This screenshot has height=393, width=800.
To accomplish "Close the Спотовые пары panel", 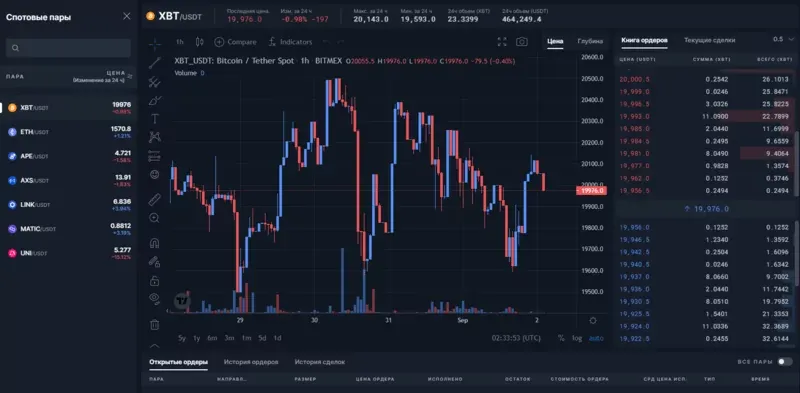I will click(127, 16).
